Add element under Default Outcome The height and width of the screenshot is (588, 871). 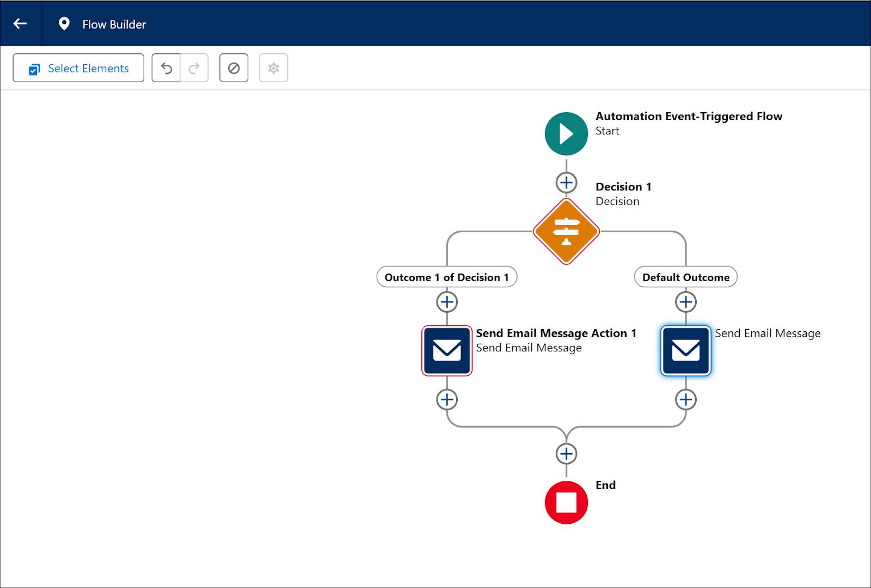click(x=686, y=302)
